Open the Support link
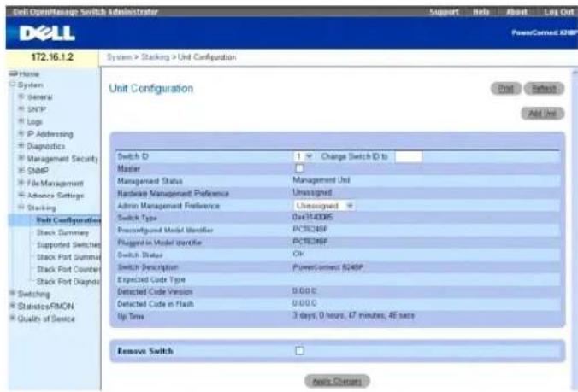The image size is (578, 392). (445, 12)
